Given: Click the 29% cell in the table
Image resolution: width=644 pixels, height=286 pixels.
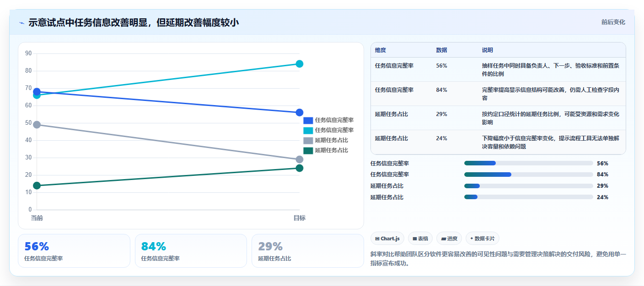Looking at the screenshot, I should click(442, 114).
